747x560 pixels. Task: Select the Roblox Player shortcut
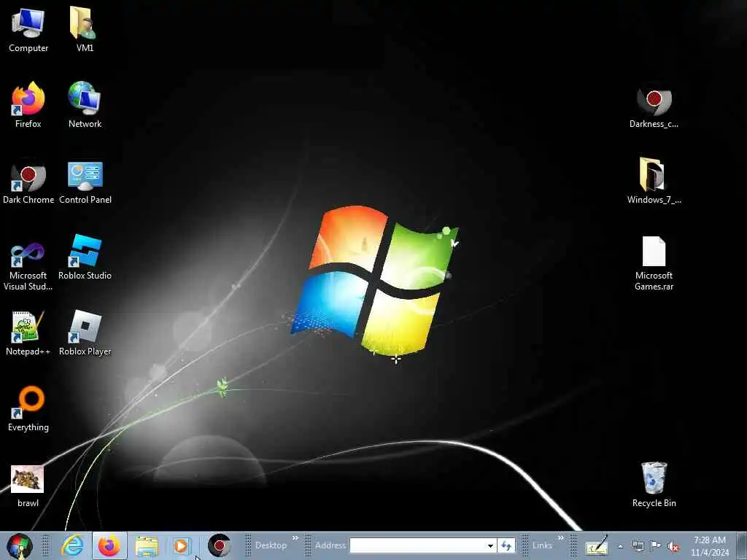click(85, 332)
